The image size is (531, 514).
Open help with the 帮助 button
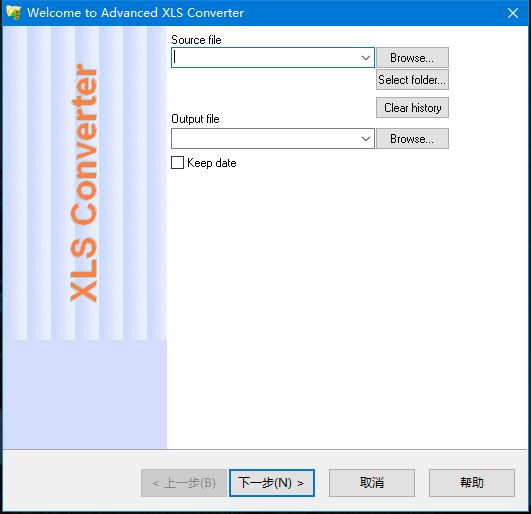coord(472,483)
